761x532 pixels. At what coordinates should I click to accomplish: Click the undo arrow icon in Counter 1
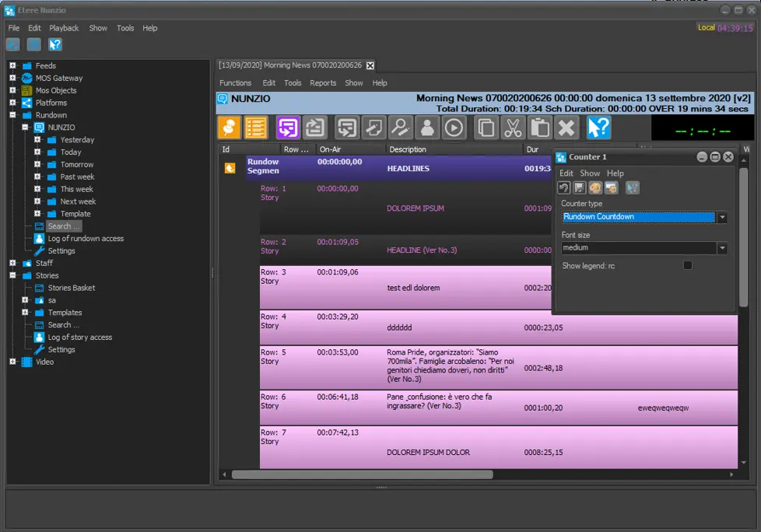click(x=565, y=187)
